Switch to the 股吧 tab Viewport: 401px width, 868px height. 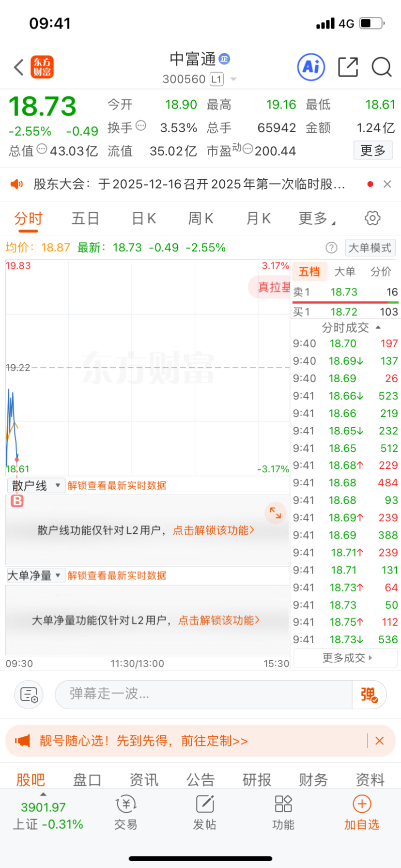pyautogui.click(x=31, y=779)
